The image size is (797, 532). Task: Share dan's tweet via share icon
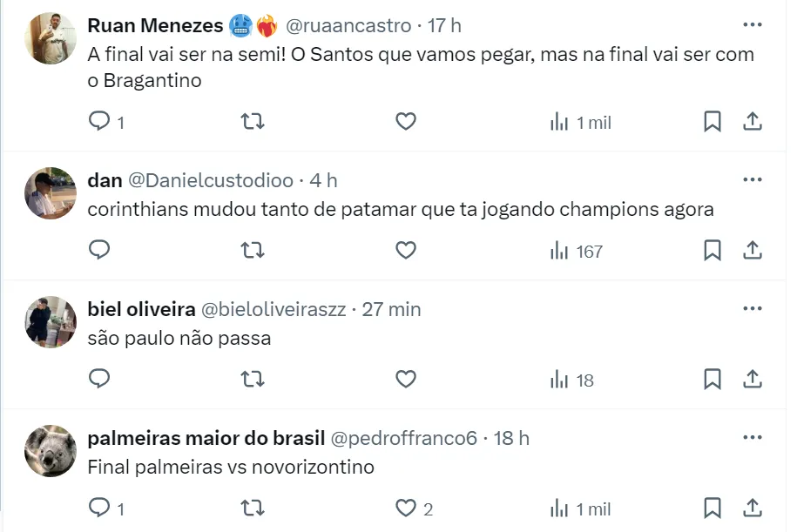752,251
